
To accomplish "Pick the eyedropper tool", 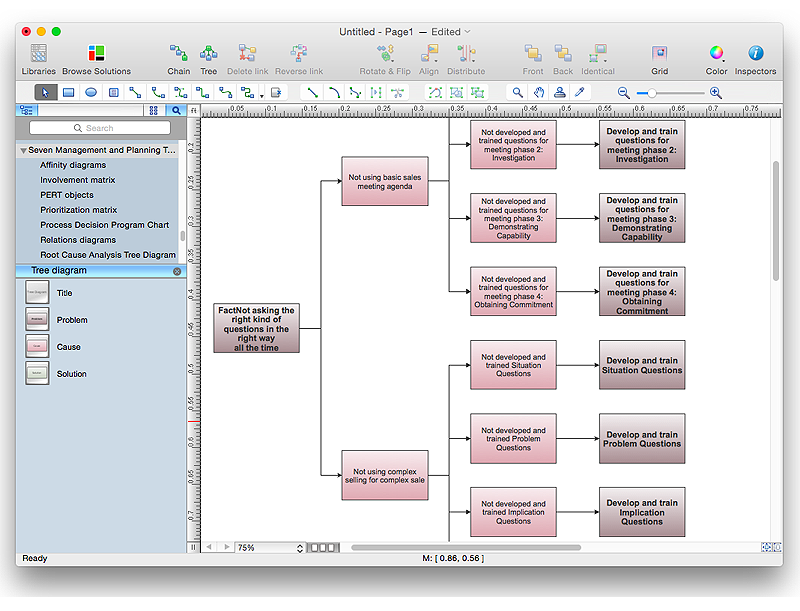I will (x=580, y=92).
